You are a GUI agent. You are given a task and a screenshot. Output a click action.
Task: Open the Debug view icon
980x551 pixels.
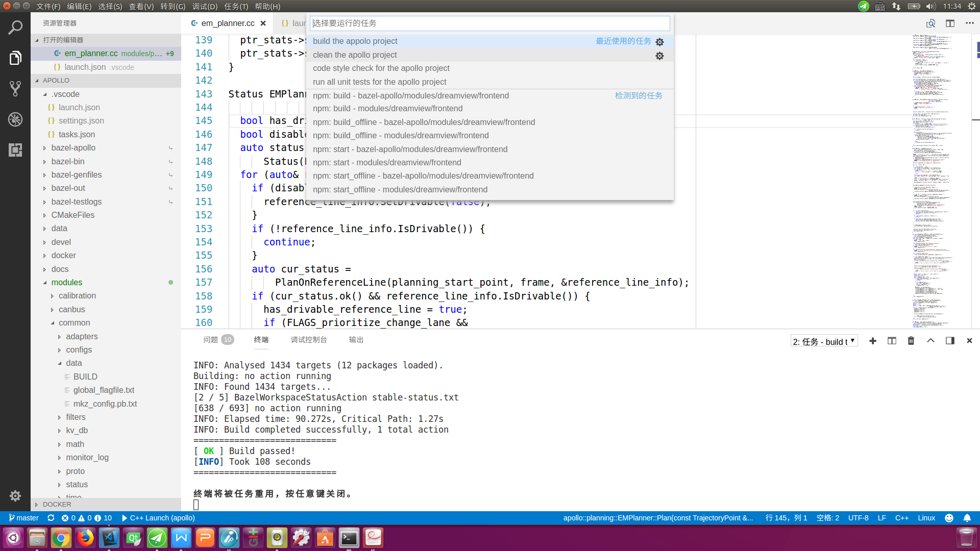(x=15, y=119)
